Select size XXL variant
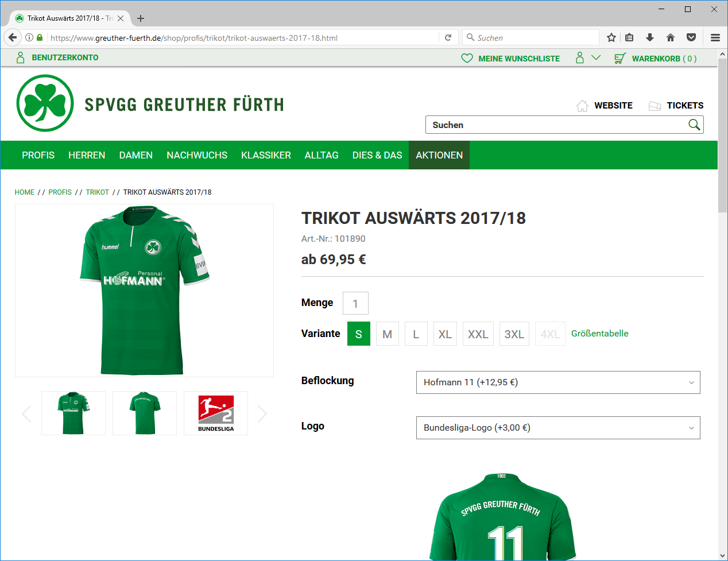This screenshot has height=561, width=728. click(x=478, y=334)
